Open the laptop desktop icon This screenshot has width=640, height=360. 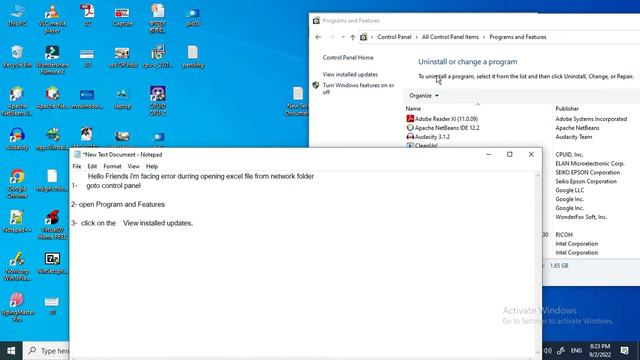pos(122,98)
